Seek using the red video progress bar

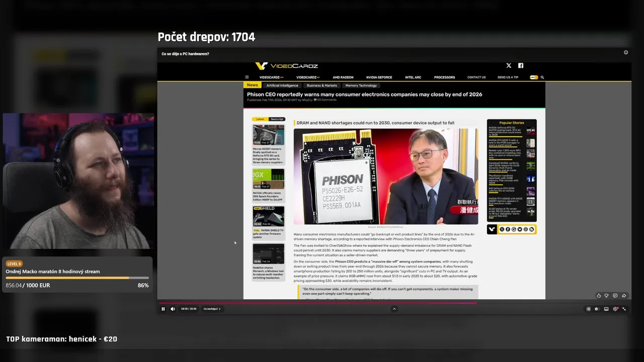[318, 303]
